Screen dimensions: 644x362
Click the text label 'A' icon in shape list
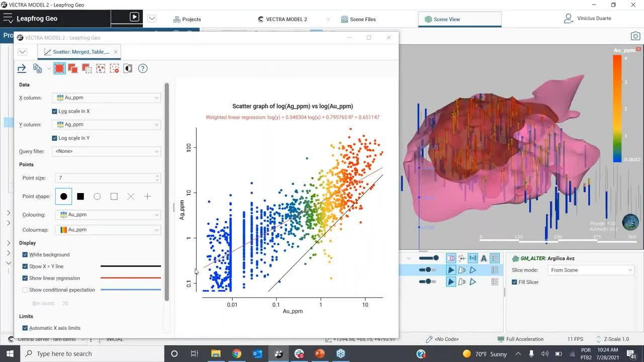click(x=484, y=258)
